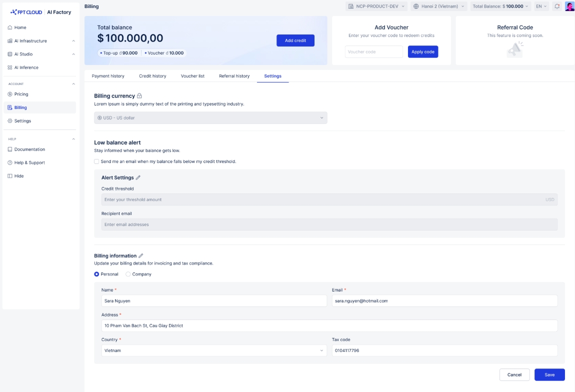
Task: Click the Add credit button
Action: (x=295, y=40)
